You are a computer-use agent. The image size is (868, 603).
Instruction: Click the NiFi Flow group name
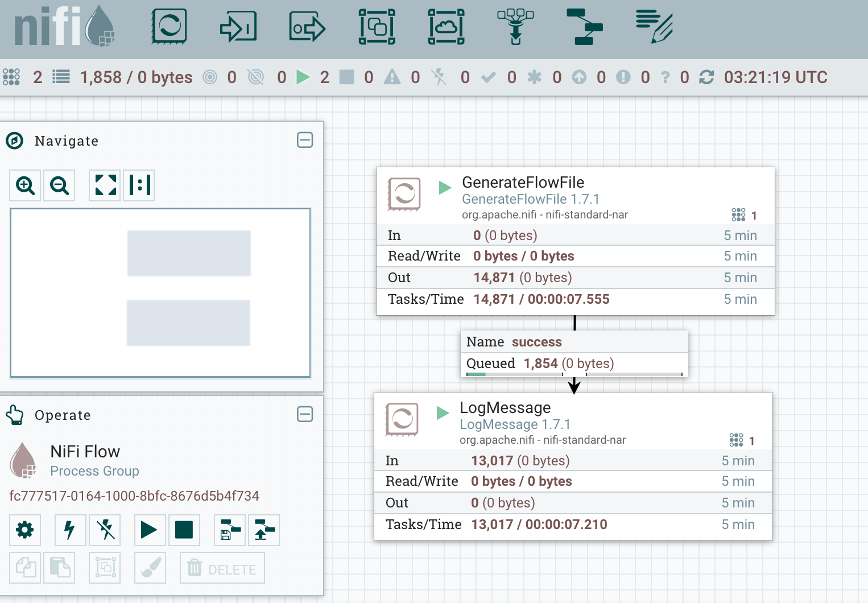point(85,452)
